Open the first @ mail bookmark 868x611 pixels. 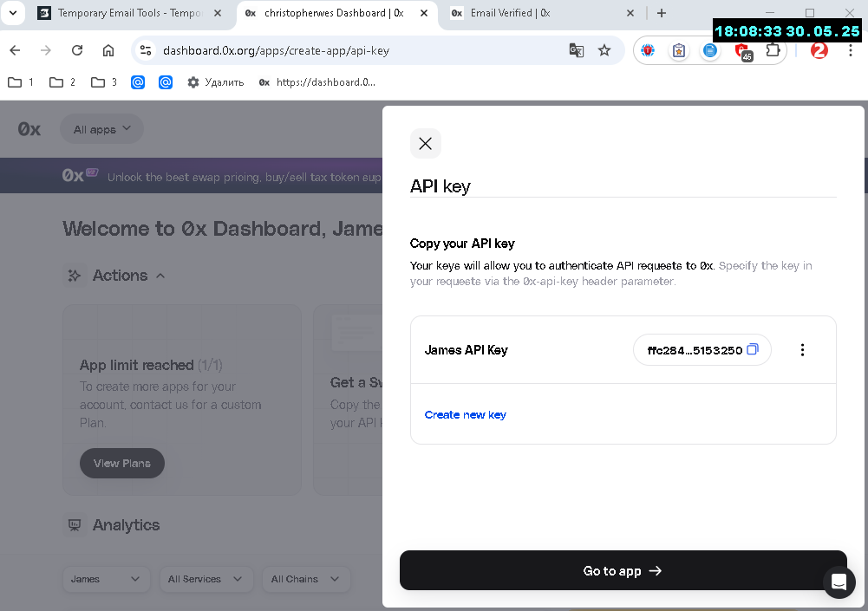138,82
